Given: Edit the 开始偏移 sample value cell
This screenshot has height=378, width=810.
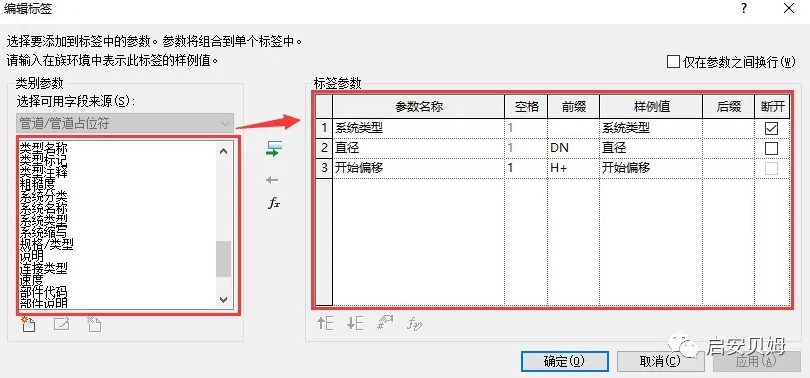Looking at the screenshot, I should click(651, 168).
